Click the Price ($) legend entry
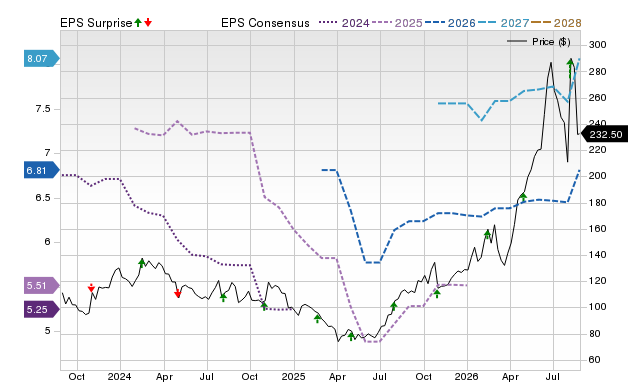 [539, 42]
